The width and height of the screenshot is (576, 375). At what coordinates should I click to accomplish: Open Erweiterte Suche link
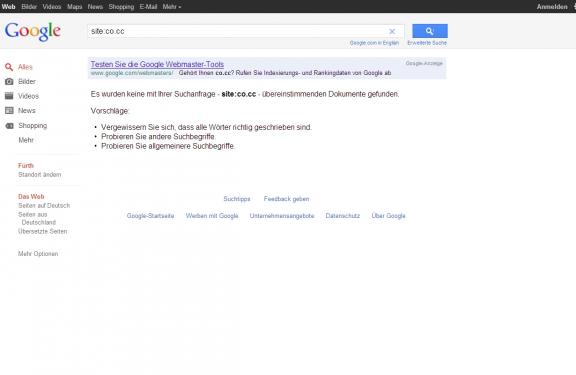point(427,43)
